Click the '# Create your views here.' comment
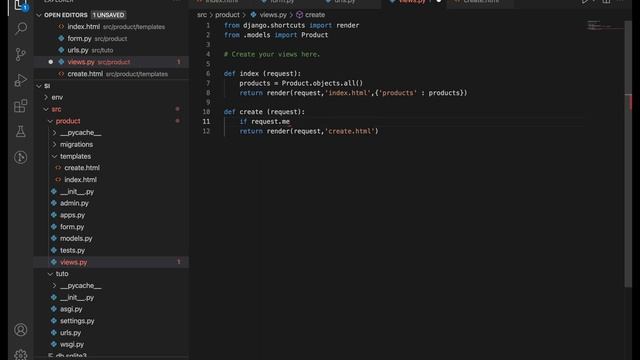Viewport: 640px width, 360px height. 272,54
